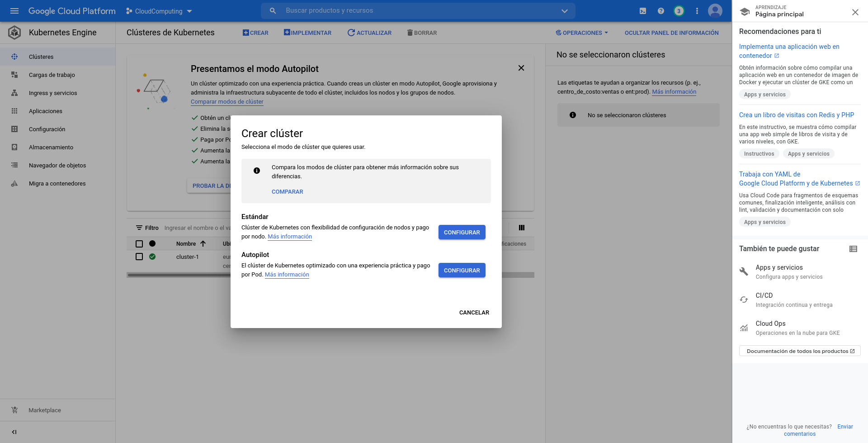The image size is (868, 443).
Task: Sort by Nombre column arrow
Action: point(203,244)
